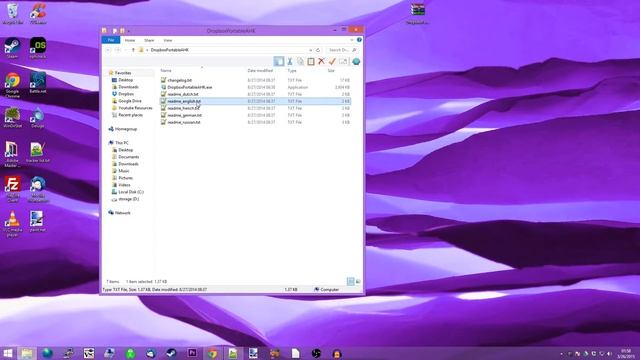This screenshot has width=640, height=360.
Task: Open the address bar history dropdown arrow
Action: pyautogui.click(x=311, y=50)
